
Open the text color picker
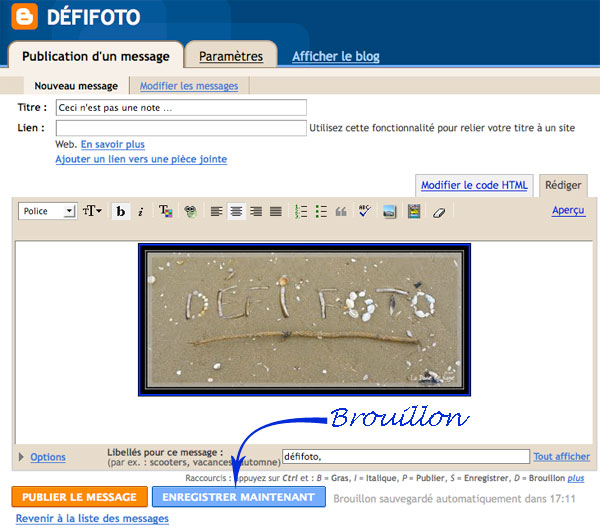coord(166,211)
